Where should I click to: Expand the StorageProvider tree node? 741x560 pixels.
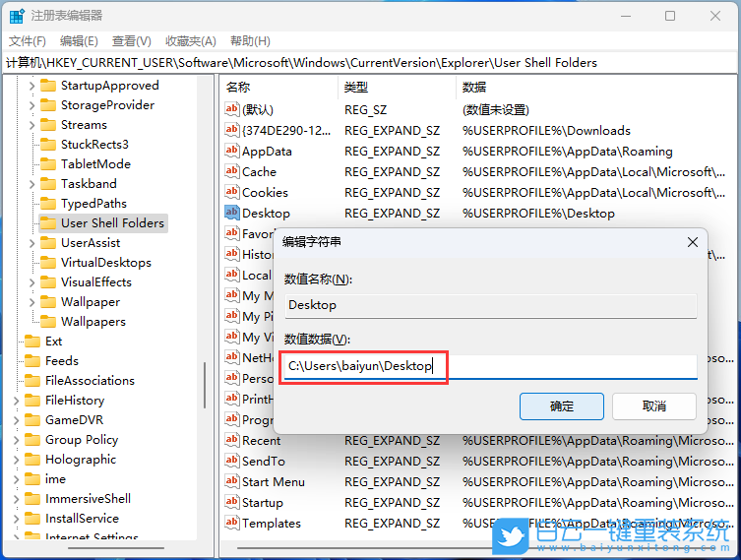(x=31, y=105)
